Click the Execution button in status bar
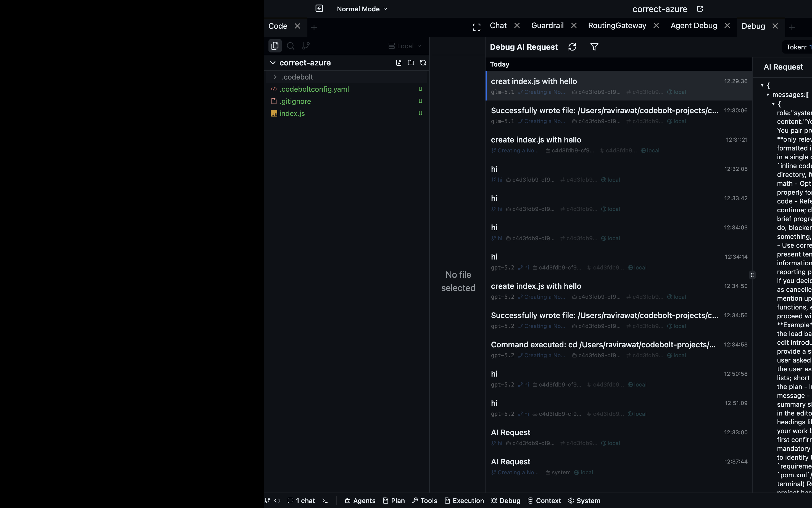812x508 pixels. 464,501
